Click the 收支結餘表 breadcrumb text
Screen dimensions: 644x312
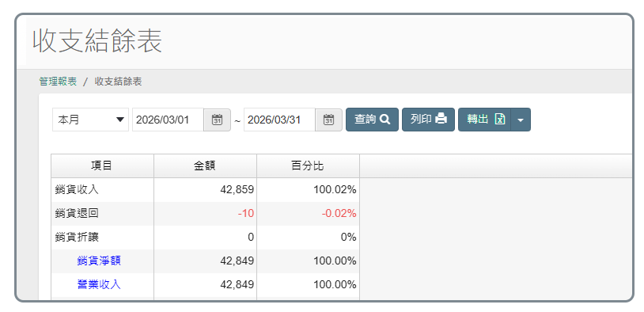(x=119, y=82)
